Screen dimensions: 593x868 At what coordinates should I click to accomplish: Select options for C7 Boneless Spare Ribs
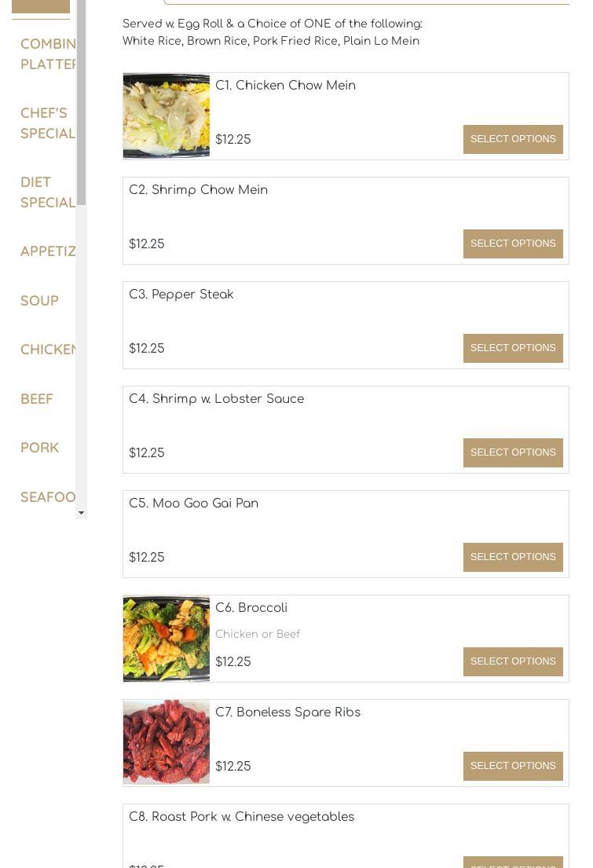[x=513, y=766]
